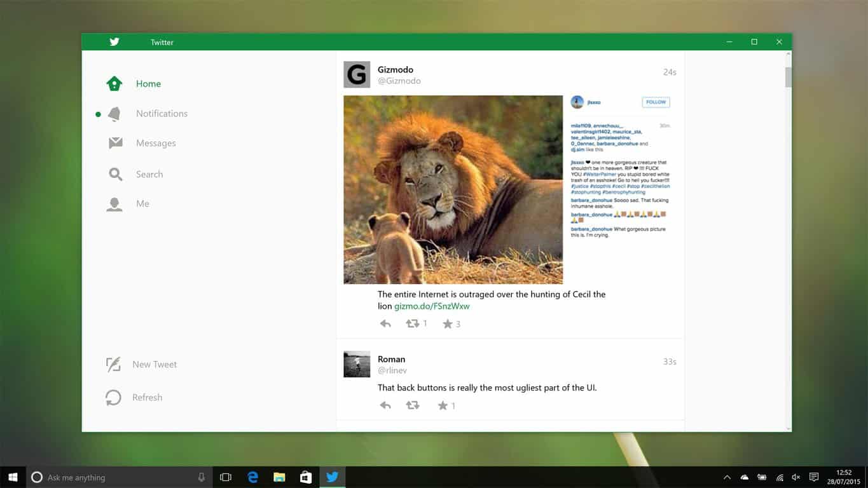
Task: Refresh the timeline feed
Action: (x=134, y=398)
